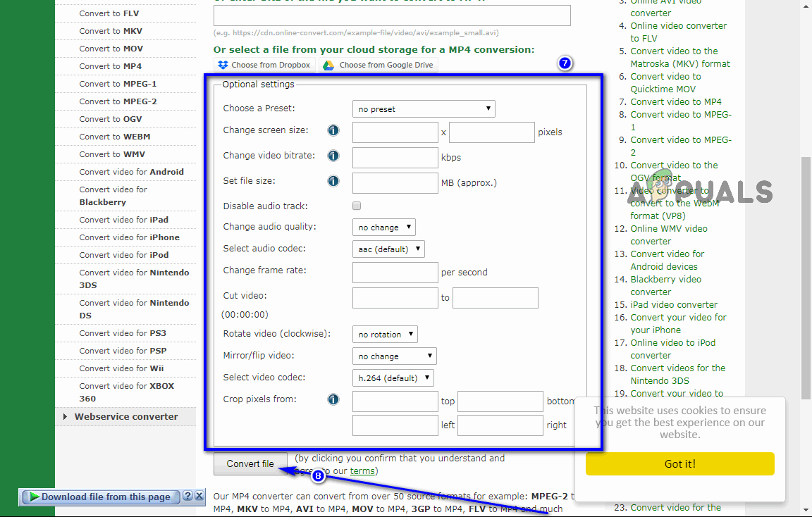Select Convert to MP4 in sidebar
The image size is (812, 517).
click(x=110, y=66)
